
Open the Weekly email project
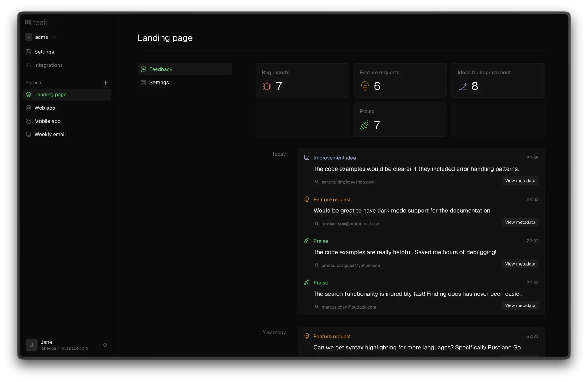point(50,134)
